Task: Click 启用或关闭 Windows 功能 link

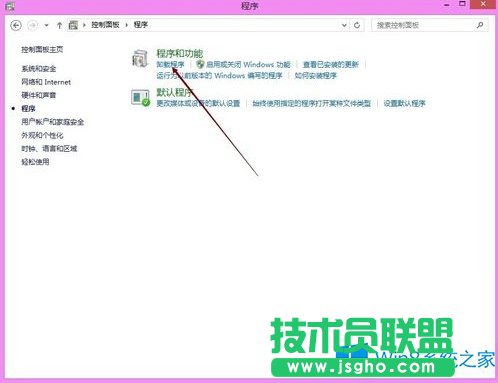Action: 248,65
